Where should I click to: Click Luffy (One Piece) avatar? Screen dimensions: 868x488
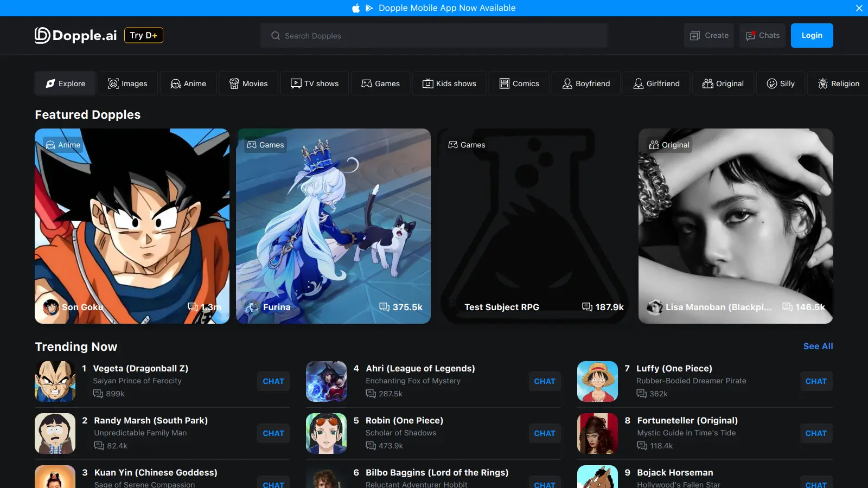[597, 381]
